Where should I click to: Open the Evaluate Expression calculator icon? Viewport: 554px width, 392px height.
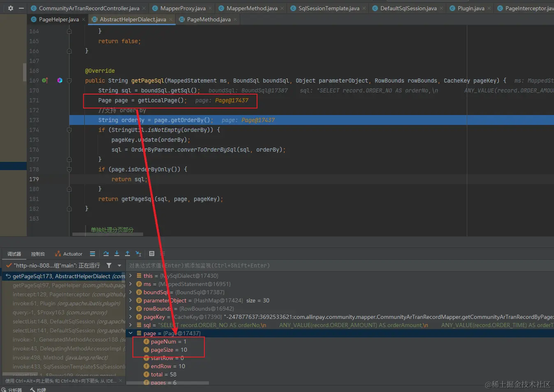tap(152, 254)
